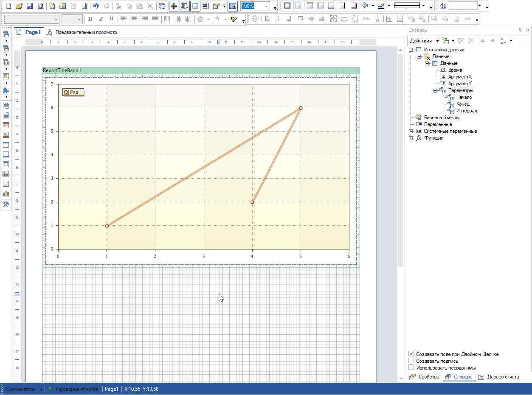Expand the Функции tree node
This screenshot has width=532, height=395.
[411, 138]
